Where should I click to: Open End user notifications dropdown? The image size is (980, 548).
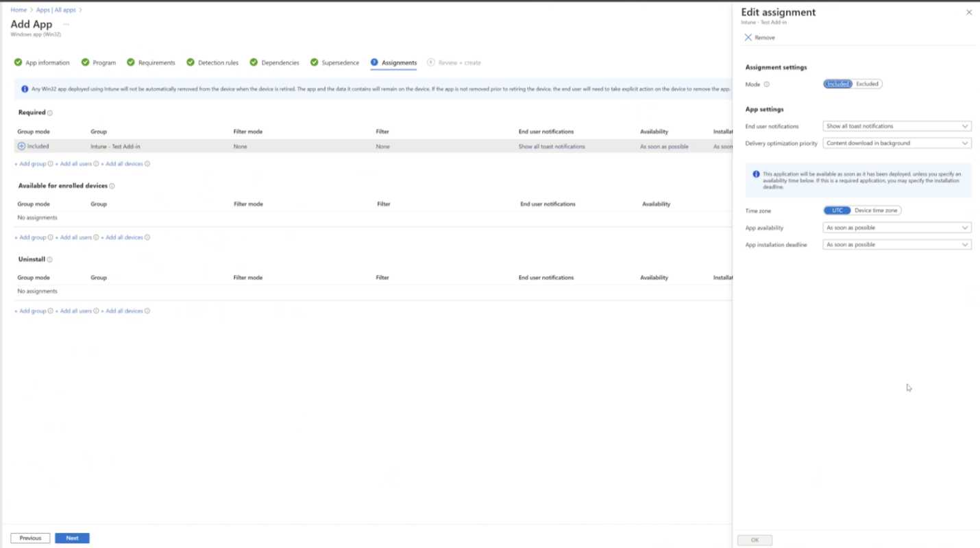pos(896,126)
